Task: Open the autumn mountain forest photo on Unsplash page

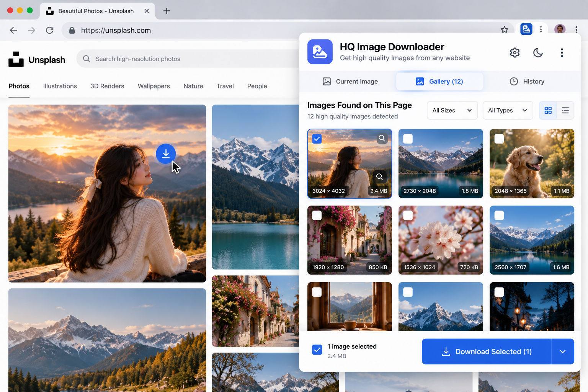Action: pos(107,340)
